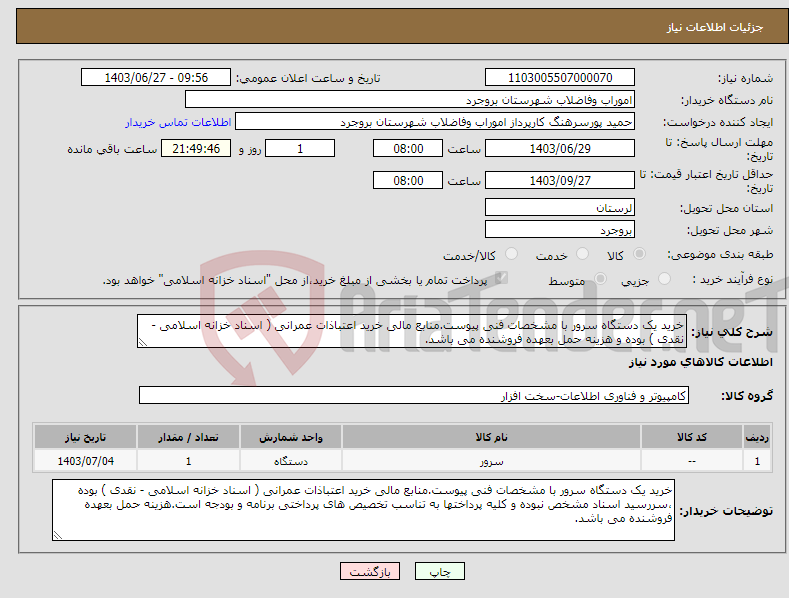Click the جزئیات اطلاعات نیاز page title
789x598 pixels.
[715, 27]
